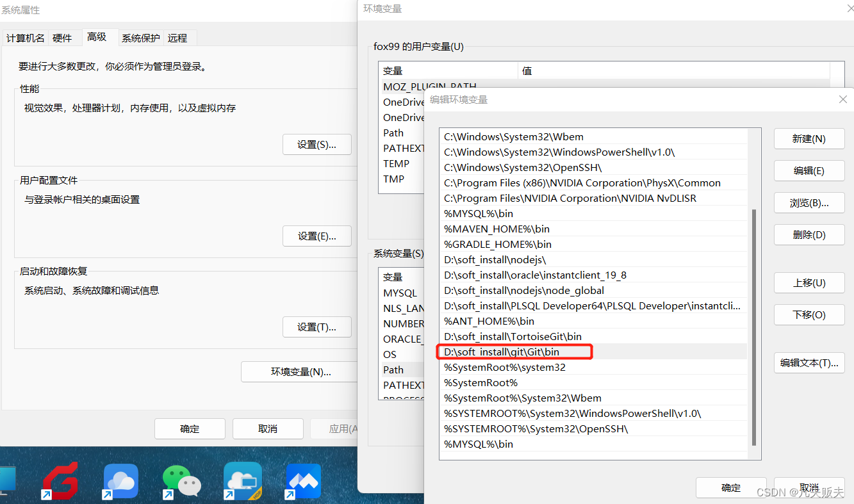Select Path in the 系统变量 list

pos(402,370)
